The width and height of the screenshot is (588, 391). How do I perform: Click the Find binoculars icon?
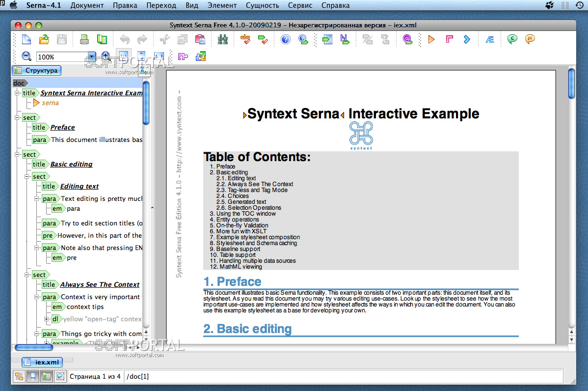click(x=223, y=39)
